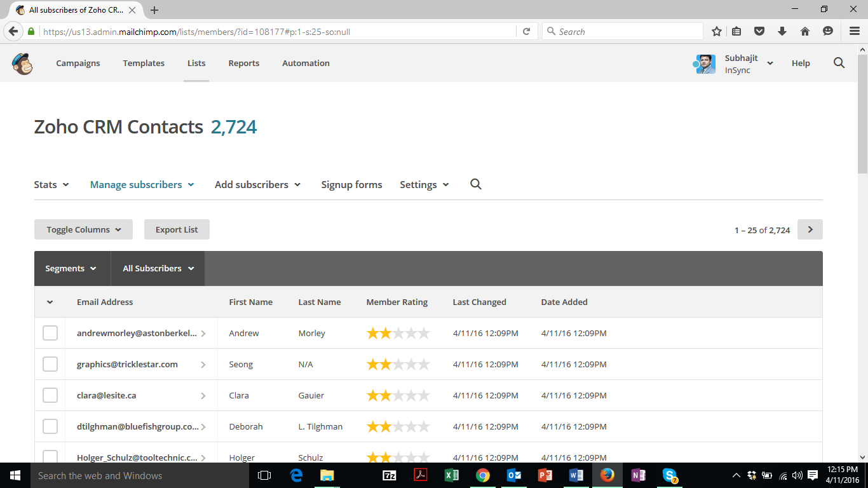Select checkbox for graphics@tricklestar.com
868x488 pixels.
(x=50, y=364)
